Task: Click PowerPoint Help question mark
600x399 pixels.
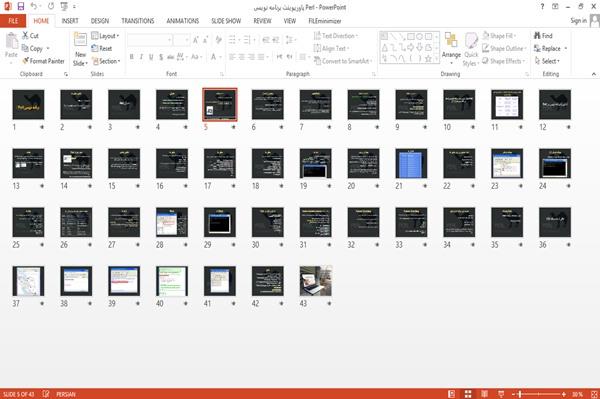Action: click(542, 7)
